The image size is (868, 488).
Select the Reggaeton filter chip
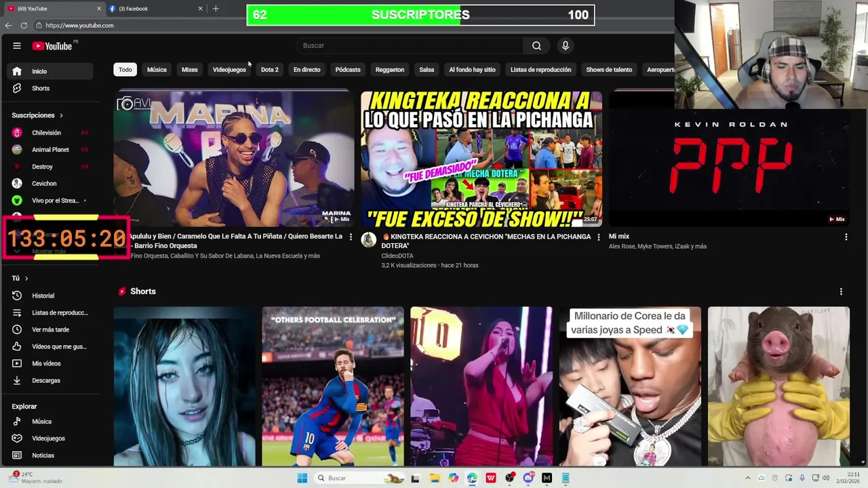(x=390, y=70)
